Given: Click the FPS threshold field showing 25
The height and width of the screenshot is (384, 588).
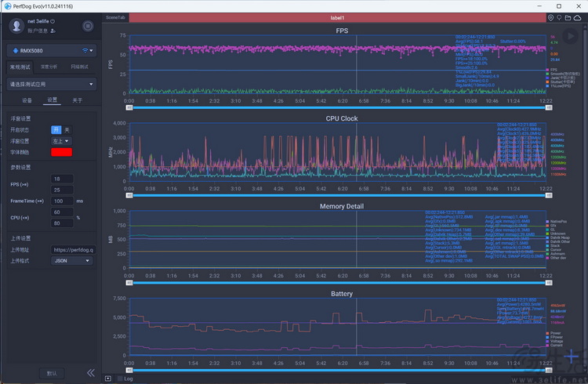Looking at the screenshot, I should tap(62, 190).
